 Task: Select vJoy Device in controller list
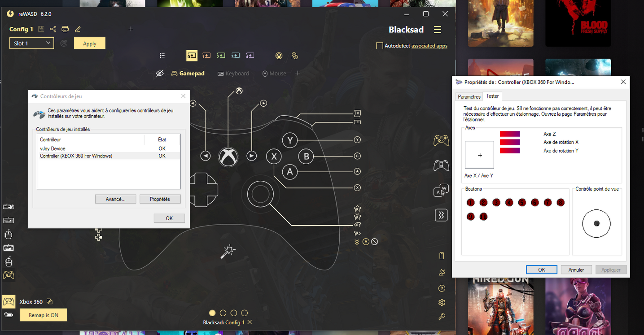[53, 148]
